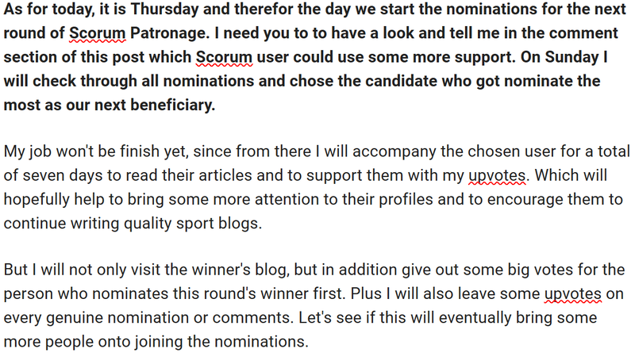Screen dimensions: 635x364
Task: Click on the bold word Patronage
Action: (x=170, y=33)
